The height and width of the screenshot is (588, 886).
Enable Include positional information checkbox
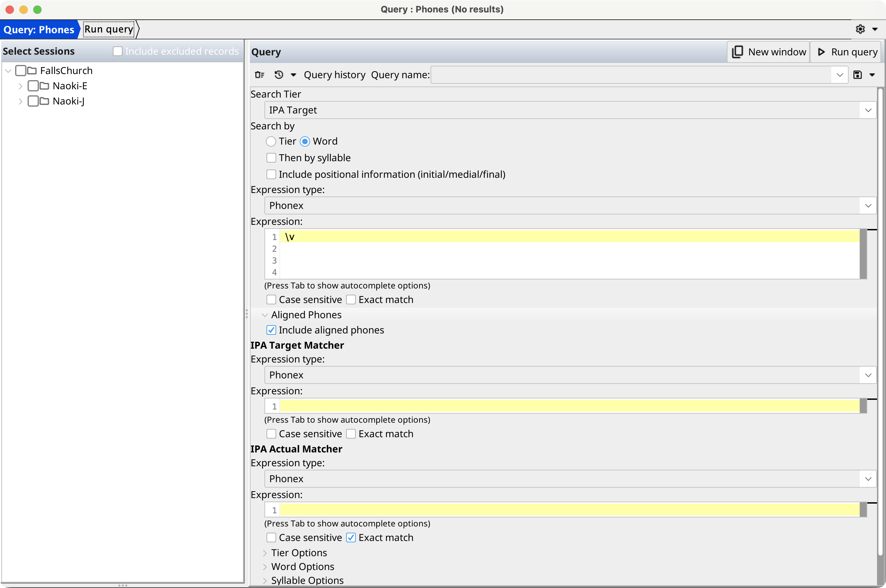(271, 174)
